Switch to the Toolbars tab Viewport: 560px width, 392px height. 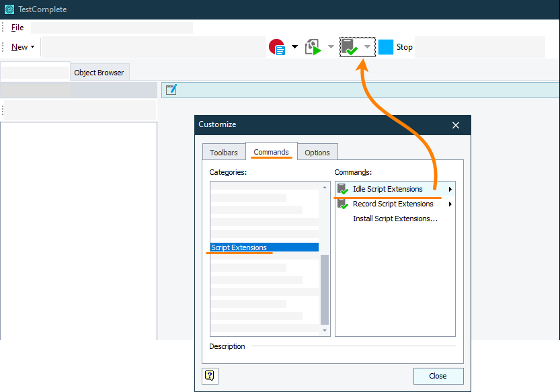tap(223, 152)
